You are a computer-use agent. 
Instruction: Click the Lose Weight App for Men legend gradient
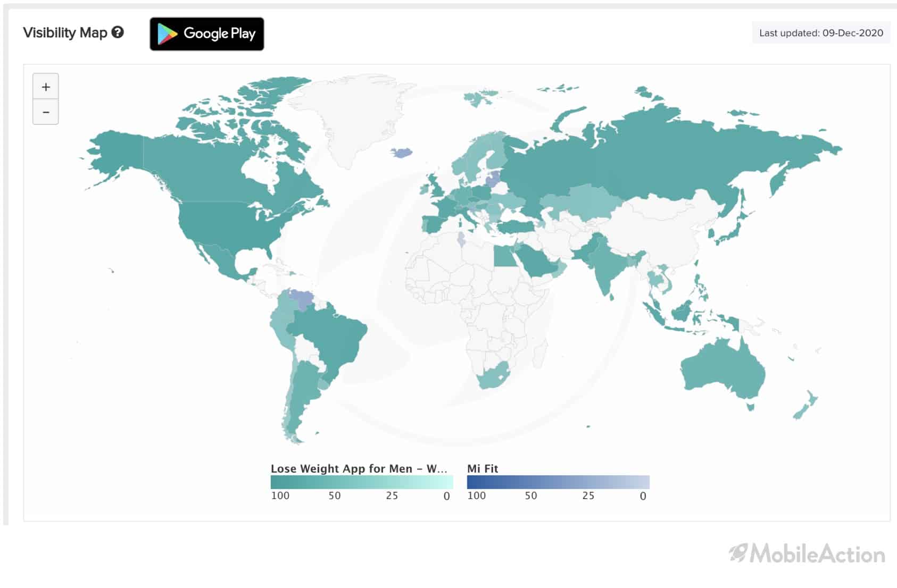click(x=362, y=482)
